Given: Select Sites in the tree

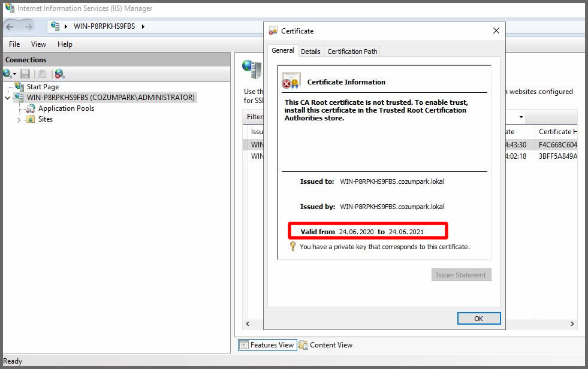Looking at the screenshot, I should coord(46,119).
